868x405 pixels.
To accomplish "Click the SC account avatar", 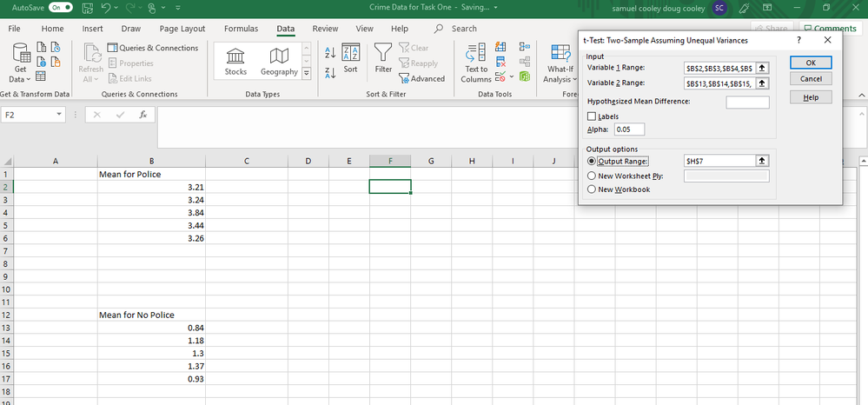I will tap(719, 8).
